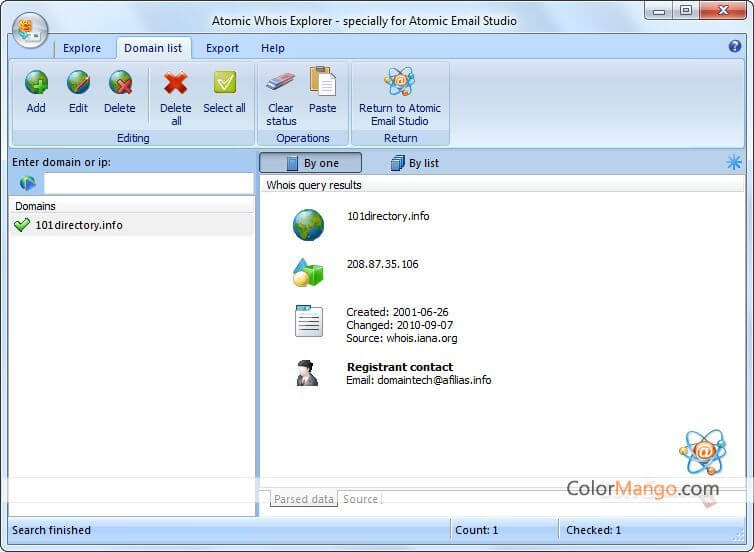Switch to the Source tab
754x552 pixels.
pos(360,499)
